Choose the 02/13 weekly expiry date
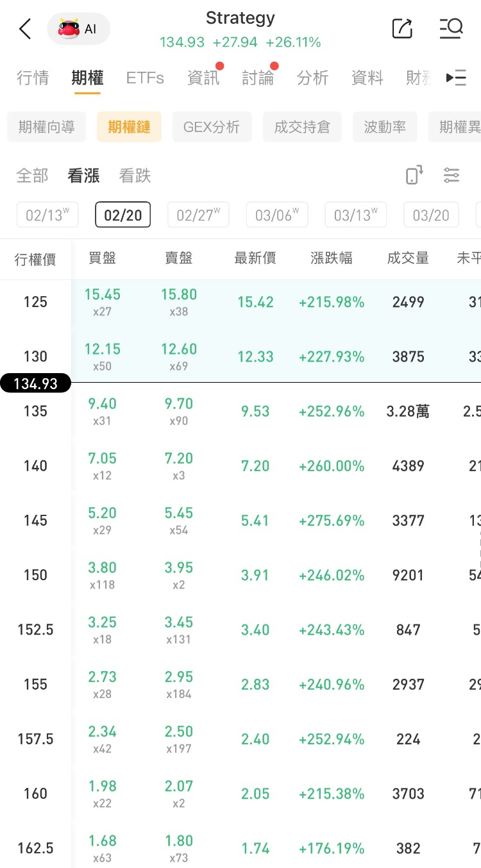The height and width of the screenshot is (868, 481). tap(47, 215)
